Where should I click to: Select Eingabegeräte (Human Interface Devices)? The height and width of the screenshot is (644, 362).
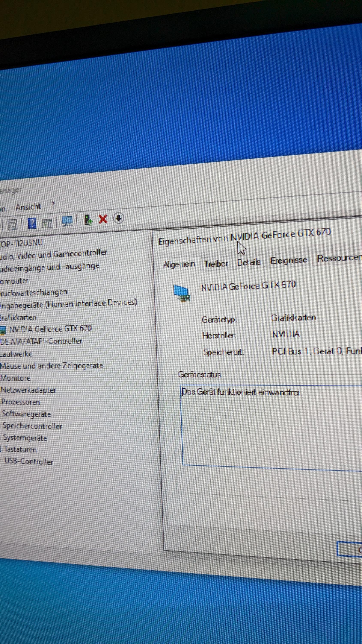coord(68,304)
